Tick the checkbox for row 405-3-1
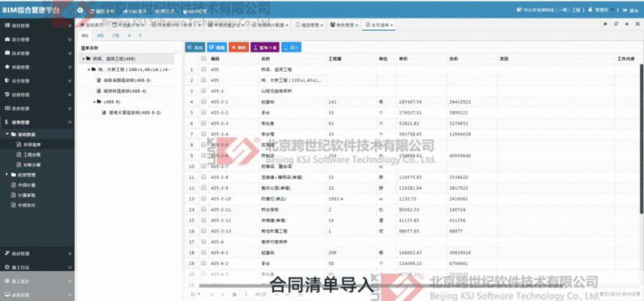This screenshot has height=301, width=644. 203,101
